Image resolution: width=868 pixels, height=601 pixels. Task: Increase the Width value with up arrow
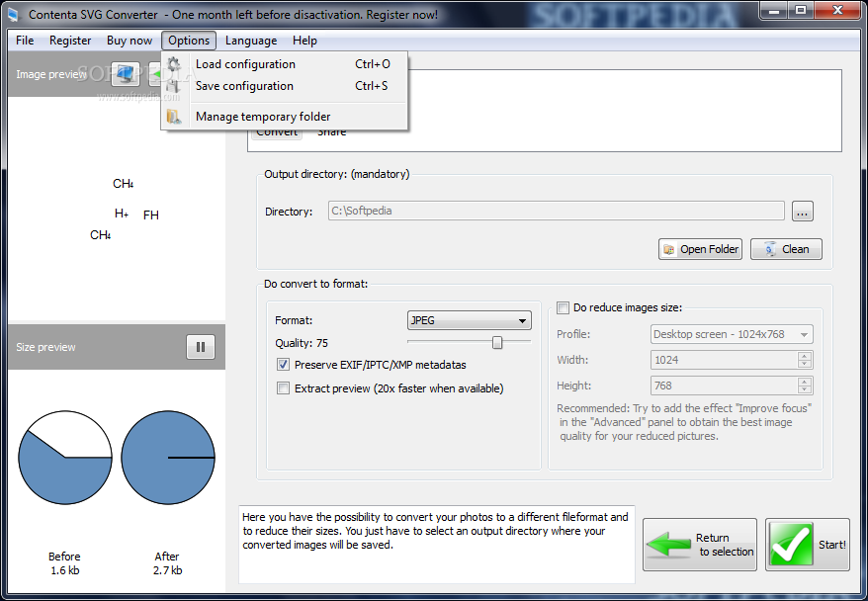pos(805,356)
